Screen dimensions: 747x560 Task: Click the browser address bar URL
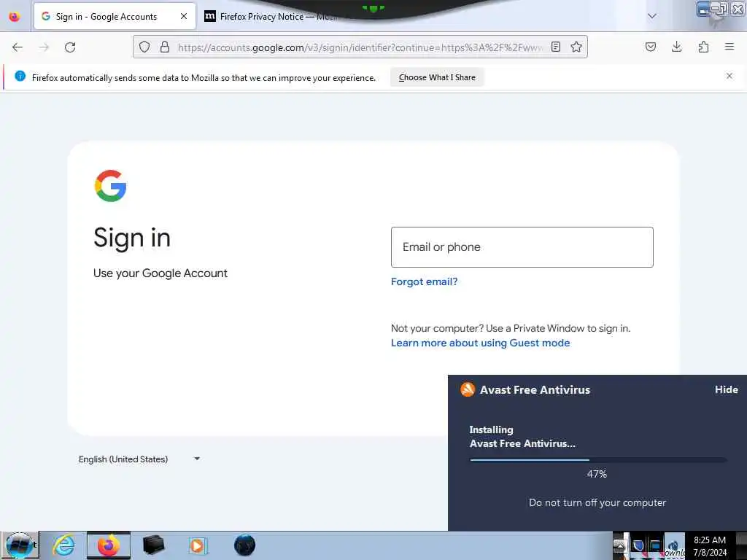360,47
